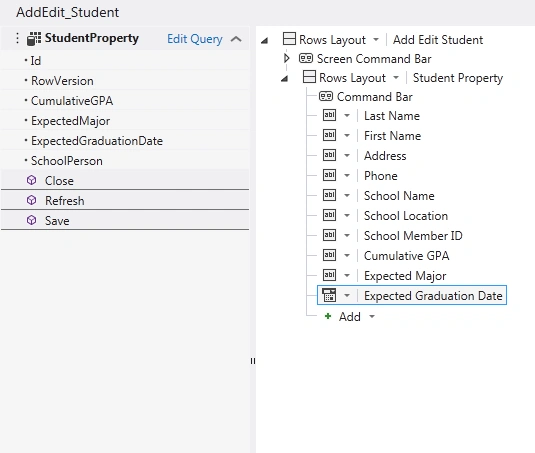
Task: Click the Rows Layout icon for Student Property
Action: [309, 77]
